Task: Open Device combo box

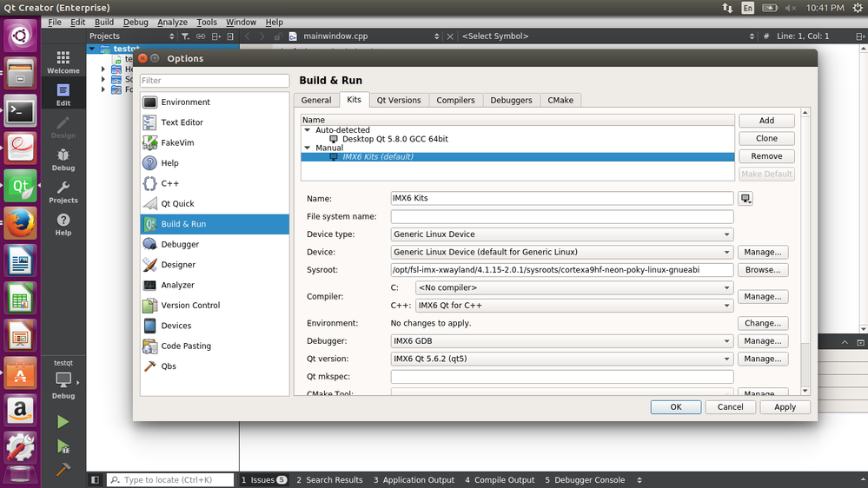Action: [562, 252]
